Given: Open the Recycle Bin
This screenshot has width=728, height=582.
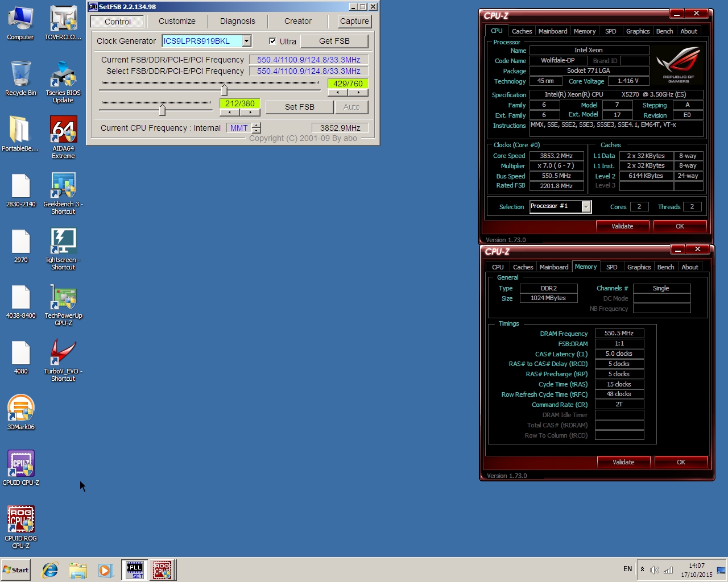Looking at the screenshot, I should pos(20,78).
